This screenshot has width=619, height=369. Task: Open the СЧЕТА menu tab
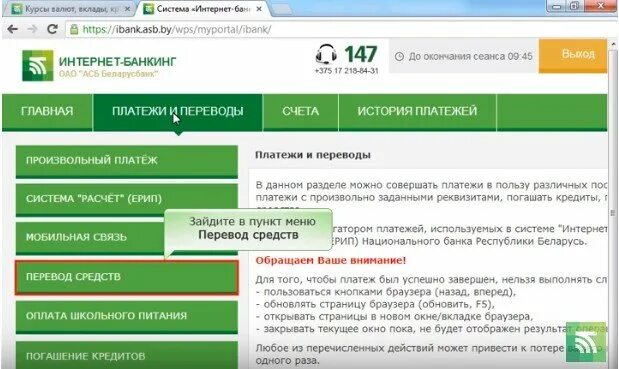click(x=300, y=111)
